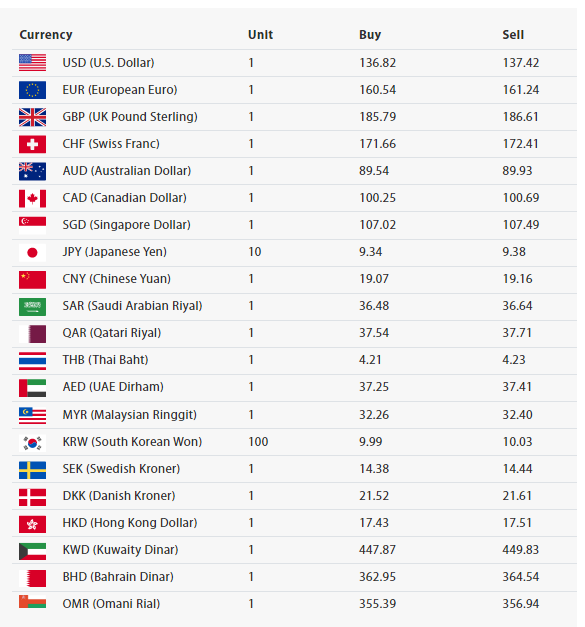The height and width of the screenshot is (627, 585).
Task: Select the QAR (Qatari Riyal) row label
Action: tap(112, 333)
